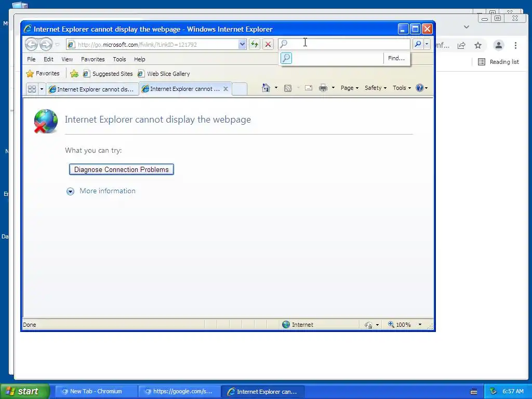Expand the zoom level dropdown arrow
Viewport: 532px width, 399px height.
pyautogui.click(x=420, y=325)
